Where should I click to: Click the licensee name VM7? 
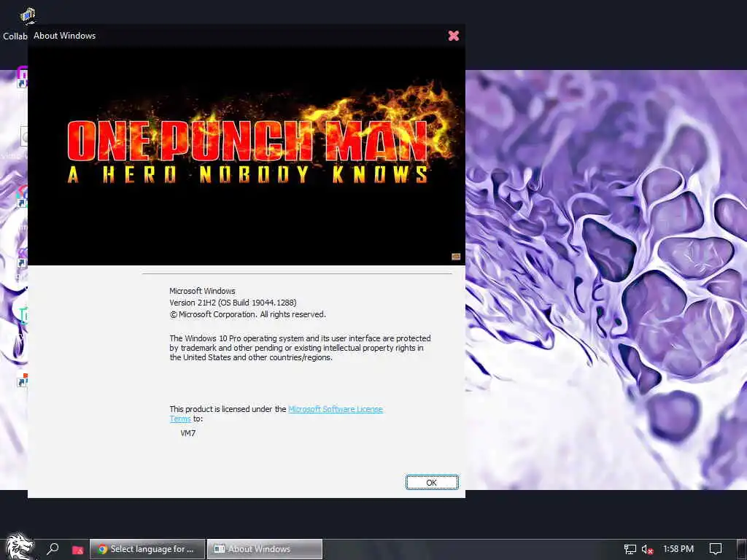187,433
